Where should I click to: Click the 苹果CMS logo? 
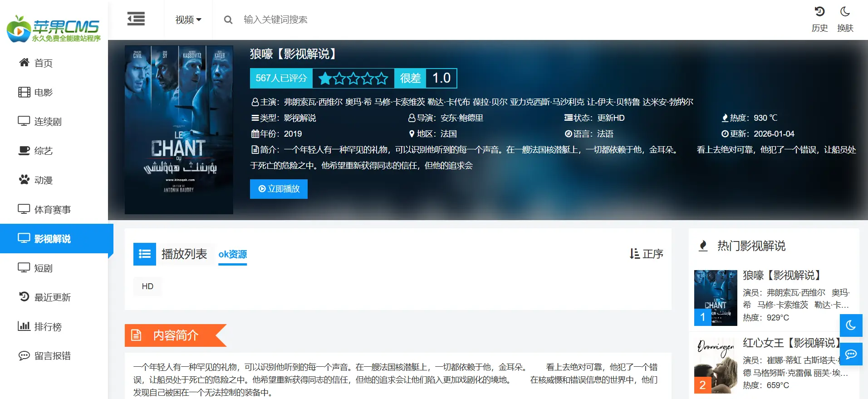tap(54, 29)
